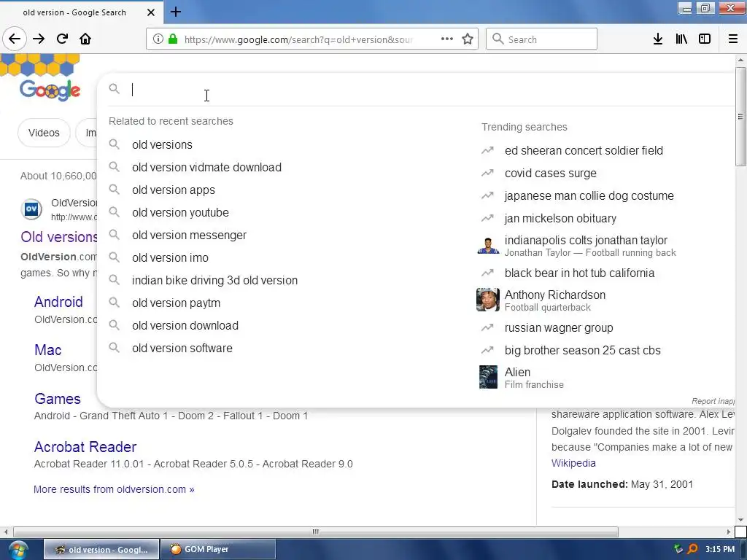Open the Library icon in toolbar
Screen dimensions: 747x560
pos(681,39)
